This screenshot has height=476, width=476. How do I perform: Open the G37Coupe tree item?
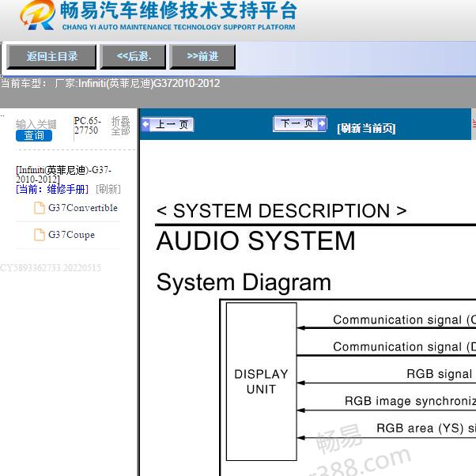71,235
